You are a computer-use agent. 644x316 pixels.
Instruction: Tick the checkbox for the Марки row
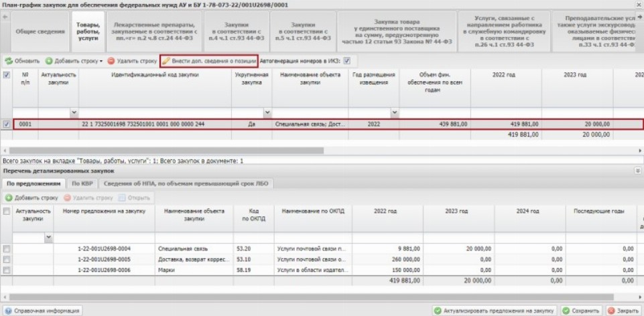click(x=7, y=270)
